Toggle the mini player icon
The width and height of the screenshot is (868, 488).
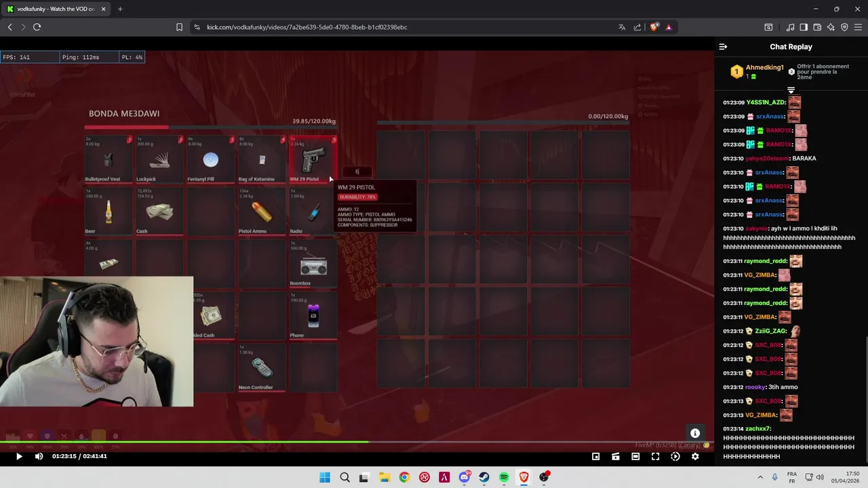tap(596, 457)
